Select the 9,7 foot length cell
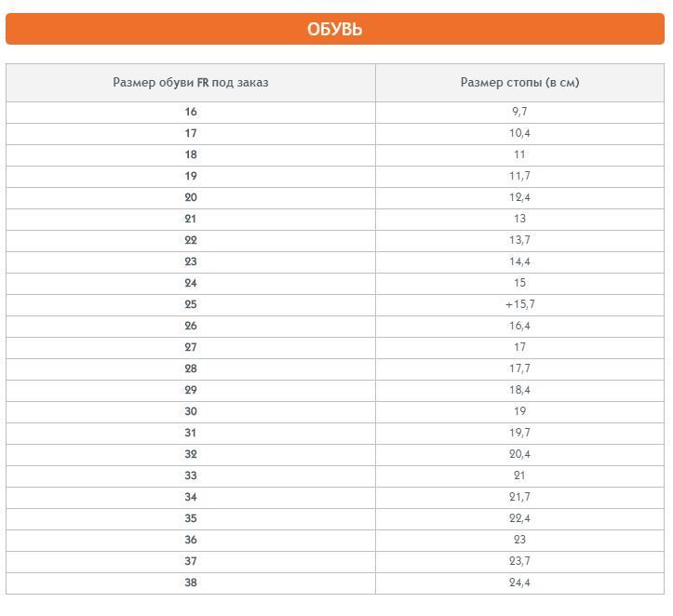Screen dimensions: 673x616 519,112
